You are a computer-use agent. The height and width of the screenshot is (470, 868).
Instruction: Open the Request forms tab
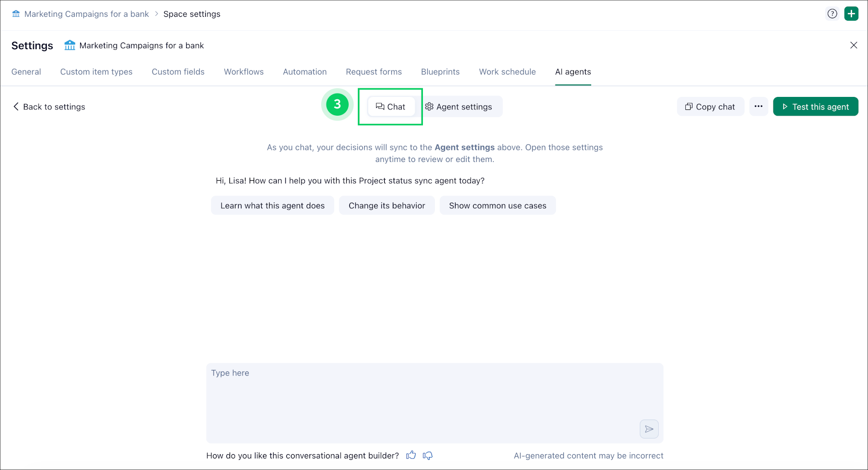pos(374,72)
